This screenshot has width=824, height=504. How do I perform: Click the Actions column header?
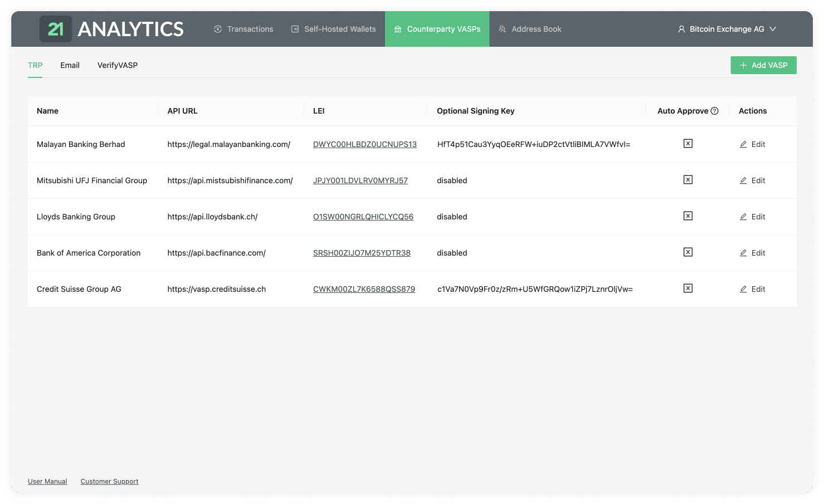coord(753,111)
